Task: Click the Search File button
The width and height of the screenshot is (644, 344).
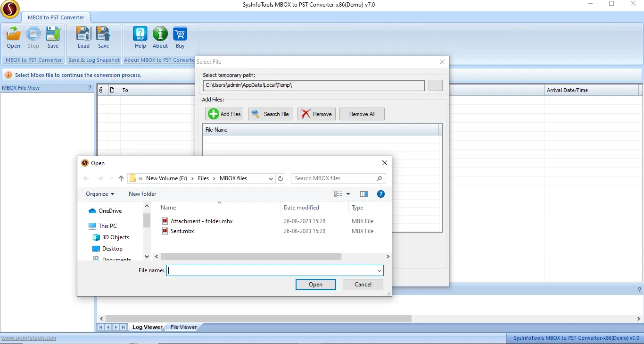Action: point(271,114)
